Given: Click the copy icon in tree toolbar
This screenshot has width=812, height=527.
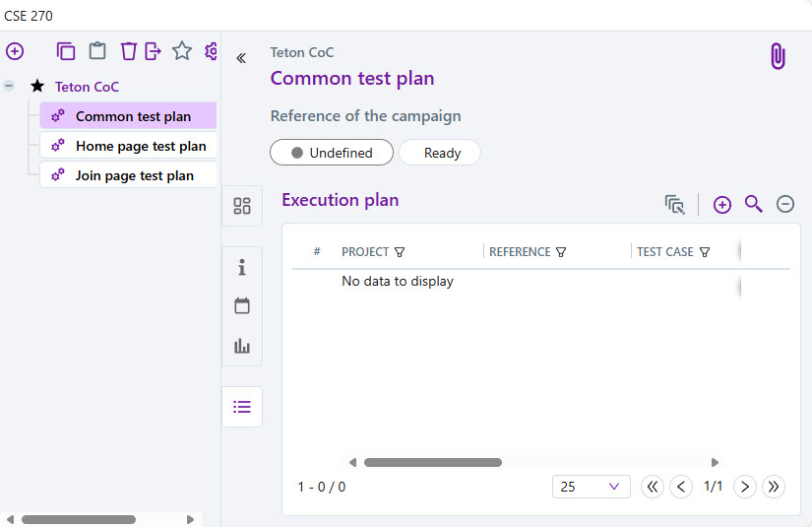Looking at the screenshot, I should pos(66,51).
